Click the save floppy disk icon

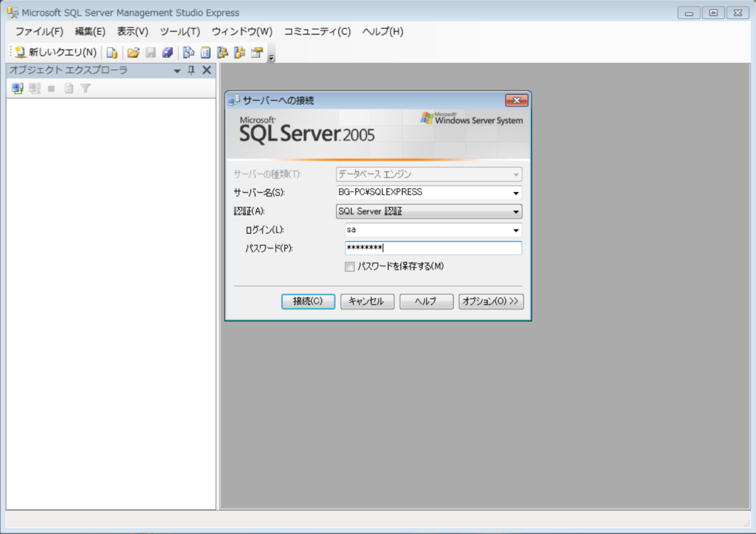[x=151, y=53]
